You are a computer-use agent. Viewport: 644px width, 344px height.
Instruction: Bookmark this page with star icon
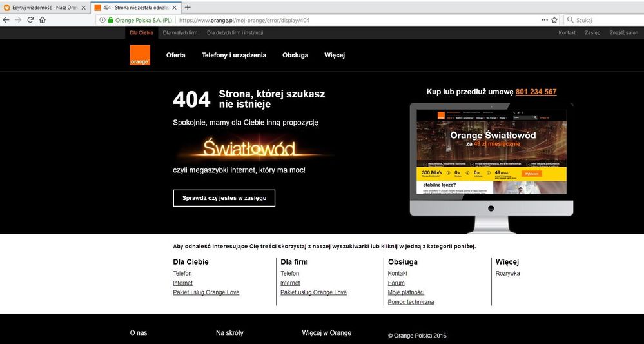[x=554, y=20]
